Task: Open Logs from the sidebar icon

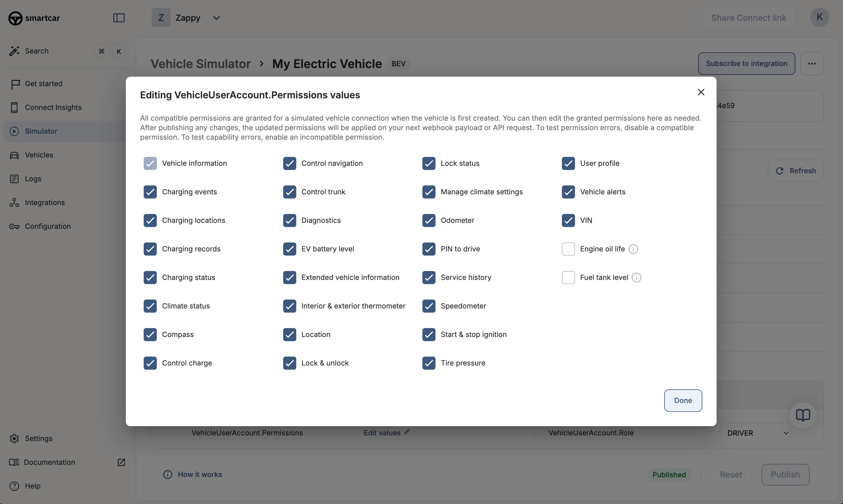Action: tap(15, 179)
